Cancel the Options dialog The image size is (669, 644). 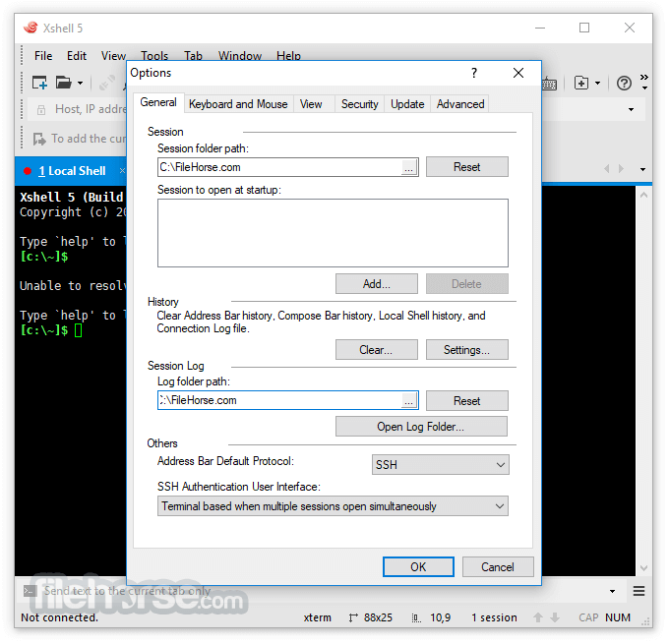(x=498, y=566)
